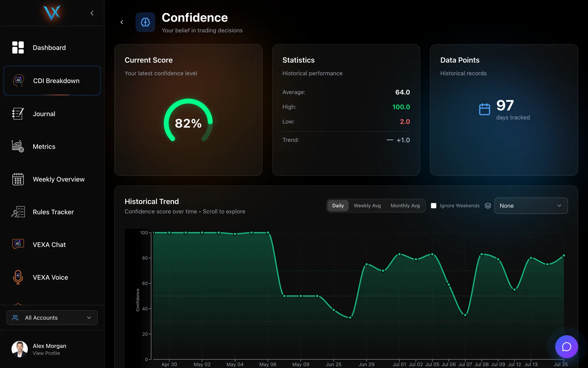Open the Journal notebook icon
This screenshot has height=368, width=588.
(18, 114)
